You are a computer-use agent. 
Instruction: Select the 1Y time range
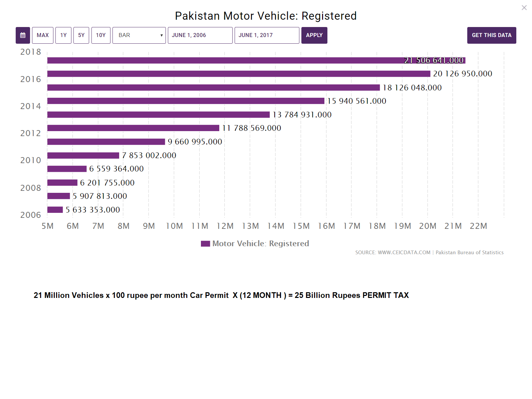(63, 35)
